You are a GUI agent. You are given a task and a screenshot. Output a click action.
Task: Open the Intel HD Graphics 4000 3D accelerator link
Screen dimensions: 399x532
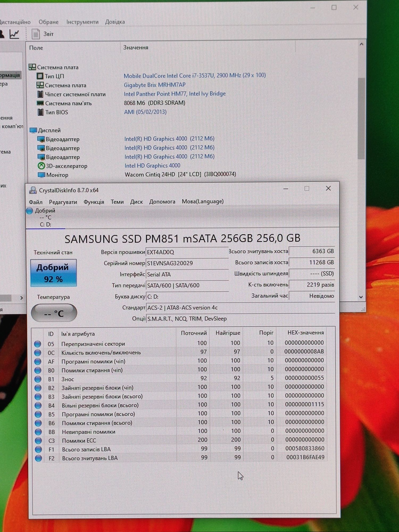click(x=152, y=165)
